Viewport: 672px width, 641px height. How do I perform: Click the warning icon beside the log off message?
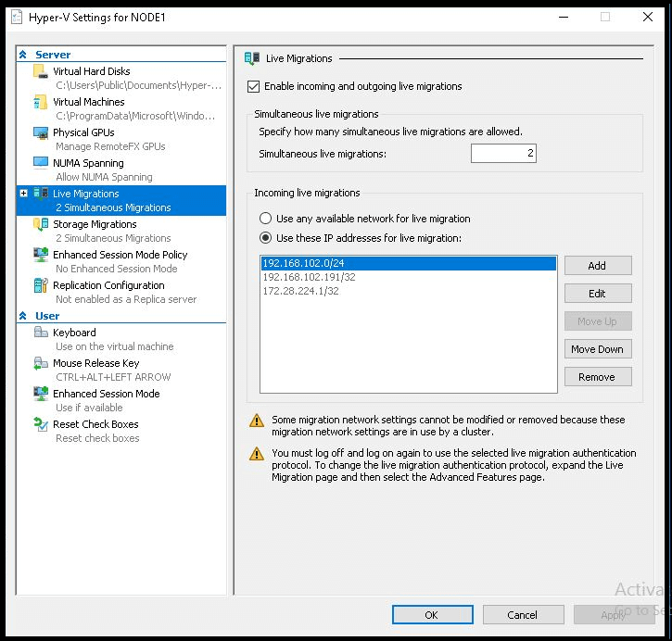click(x=256, y=454)
